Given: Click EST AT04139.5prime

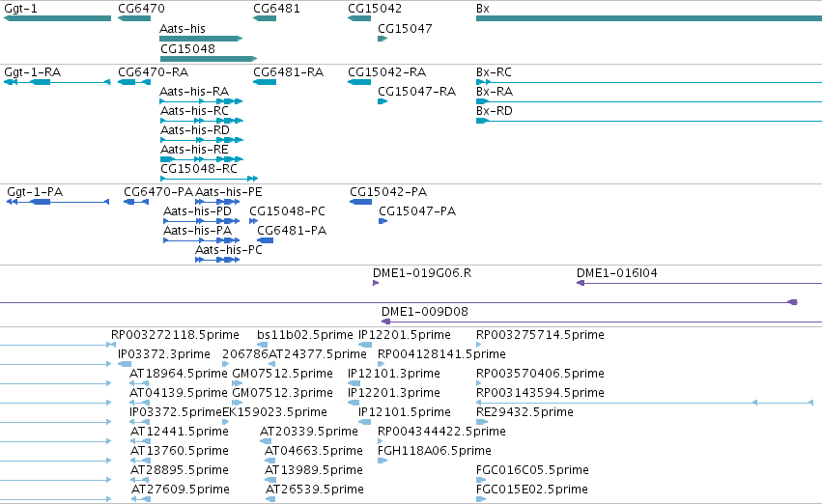Looking at the screenshot, I should pyautogui.click(x=179, y=393).
